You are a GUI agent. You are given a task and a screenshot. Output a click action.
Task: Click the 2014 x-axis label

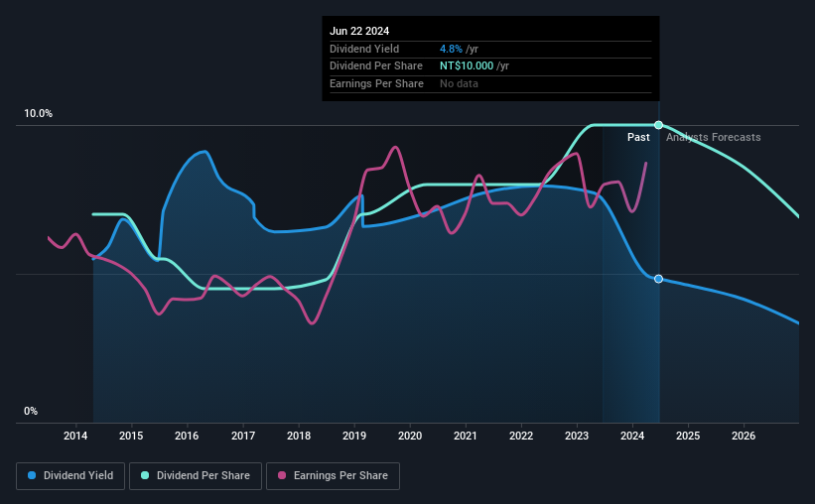(x=75, y=436)
